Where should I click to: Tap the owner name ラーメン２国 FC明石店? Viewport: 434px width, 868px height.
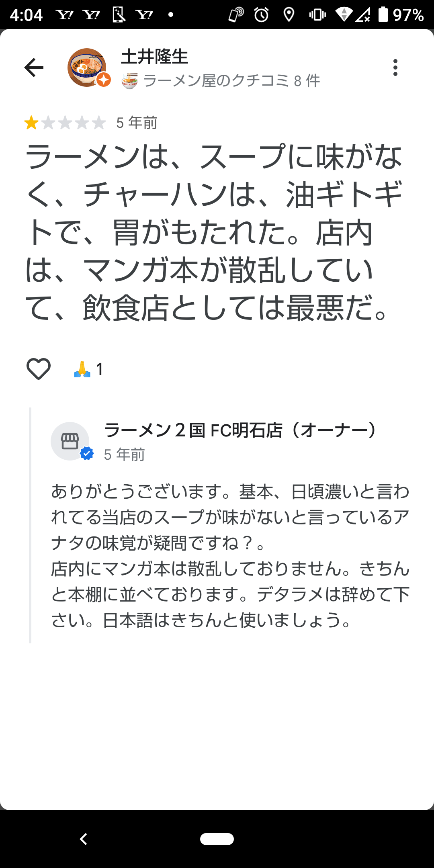coord(193,430)
